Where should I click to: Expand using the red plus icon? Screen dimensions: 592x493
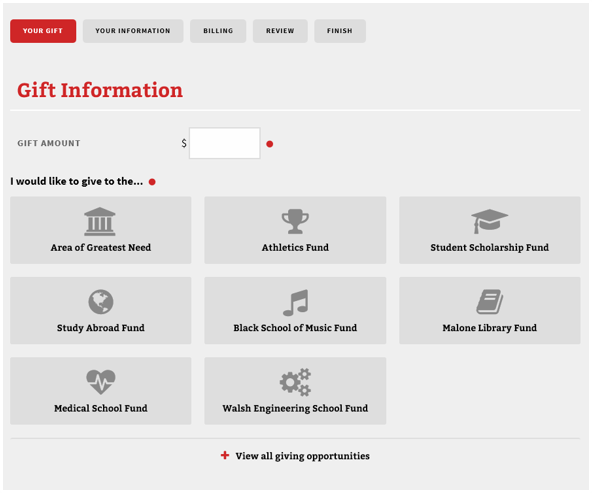click(x=225, y=455)
